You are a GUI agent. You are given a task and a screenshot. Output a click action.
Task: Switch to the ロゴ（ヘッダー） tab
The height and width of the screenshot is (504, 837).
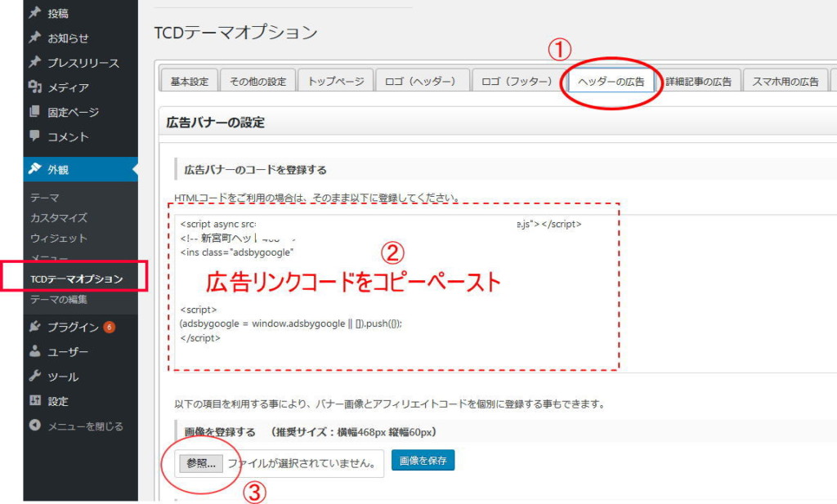423,81
